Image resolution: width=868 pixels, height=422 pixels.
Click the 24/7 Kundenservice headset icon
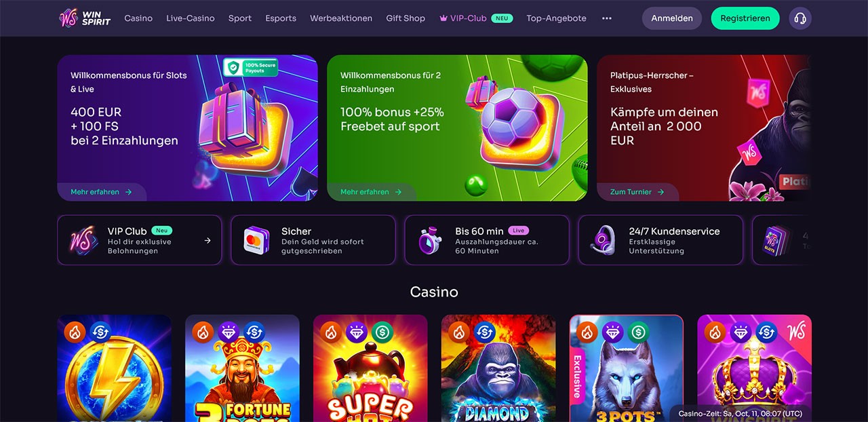click(603, 240)
